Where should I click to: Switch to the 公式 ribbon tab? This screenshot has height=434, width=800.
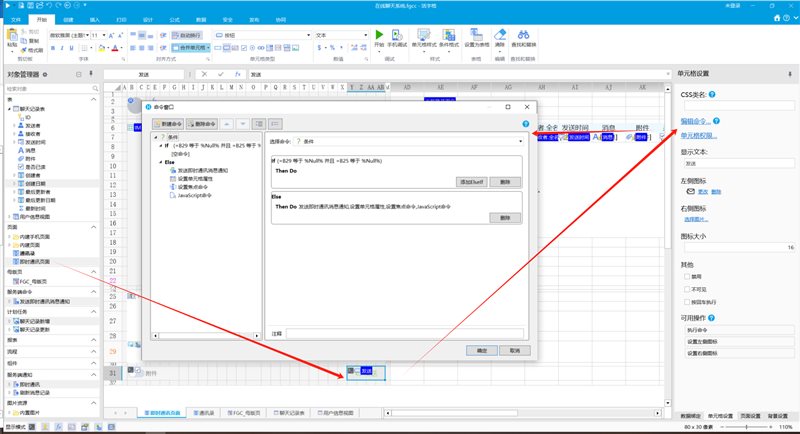tap(174, 19)
